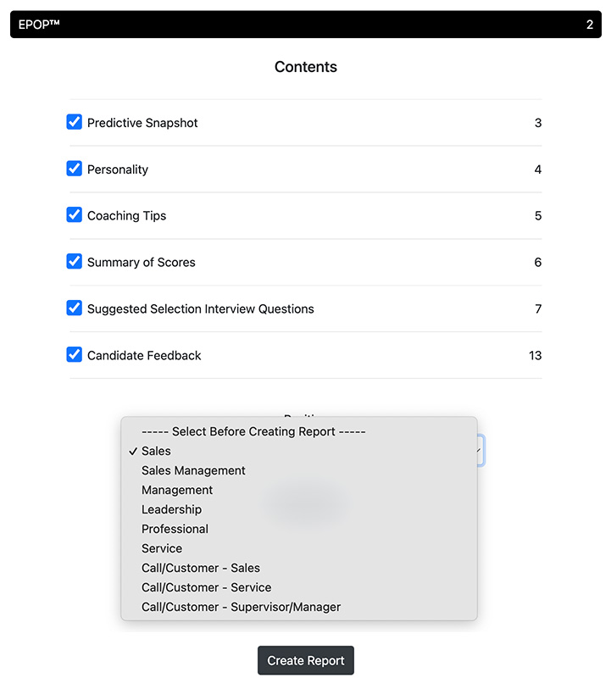
Task: Toggle the Personality checkbox
Action: coord(75,169)
